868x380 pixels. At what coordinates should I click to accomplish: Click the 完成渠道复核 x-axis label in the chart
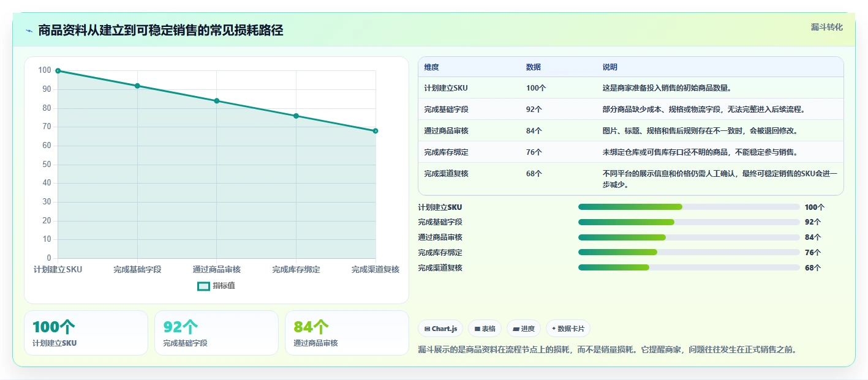pyautogui.click(x=376, y=270)
